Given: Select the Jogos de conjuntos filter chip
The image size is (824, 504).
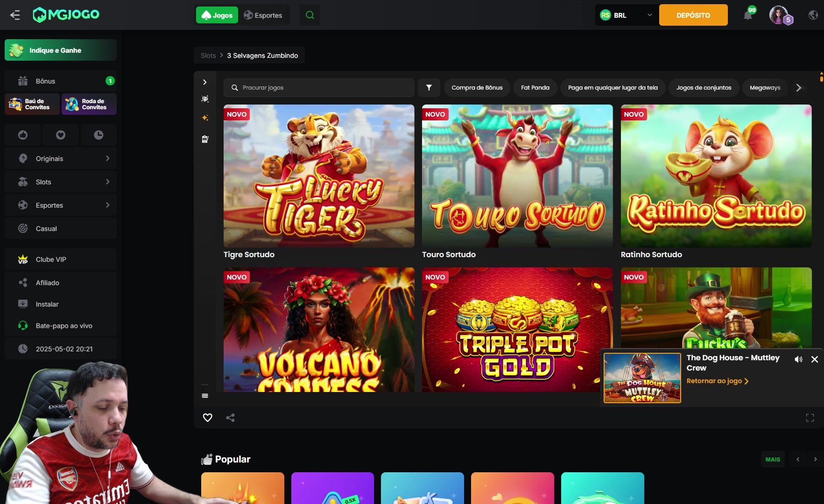Looking at the screenshot, I should 704,87.
